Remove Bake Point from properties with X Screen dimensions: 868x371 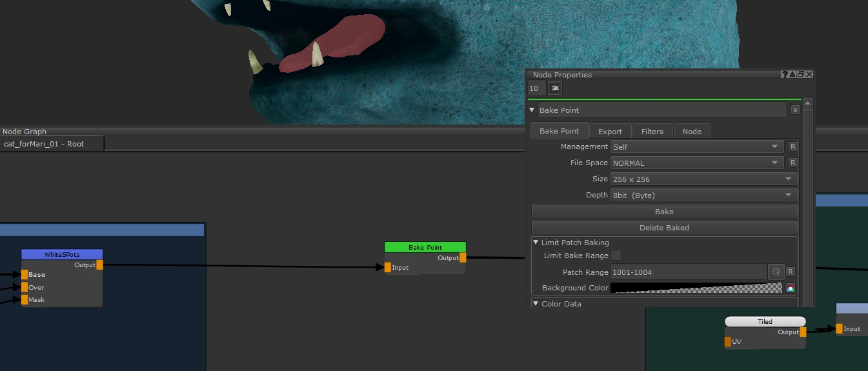click(x=795, y=110)
